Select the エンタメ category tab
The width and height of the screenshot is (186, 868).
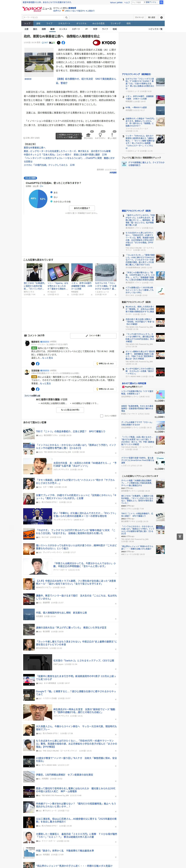point(63,29)
